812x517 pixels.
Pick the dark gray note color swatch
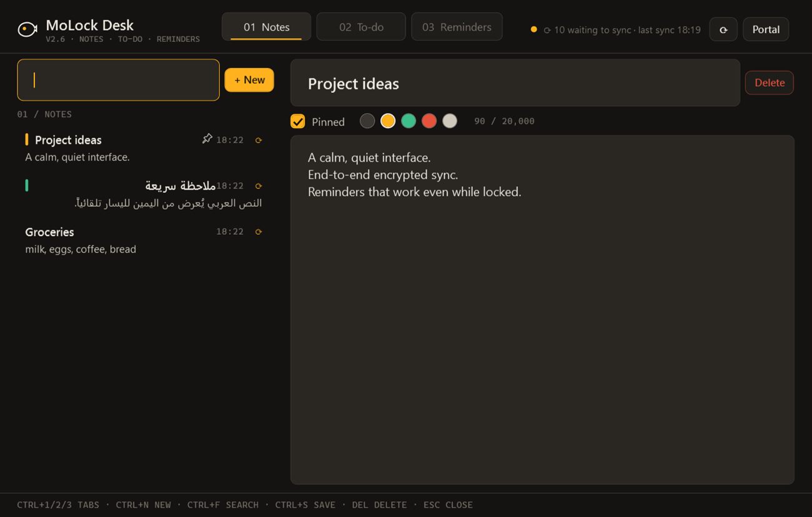(367, 121)
